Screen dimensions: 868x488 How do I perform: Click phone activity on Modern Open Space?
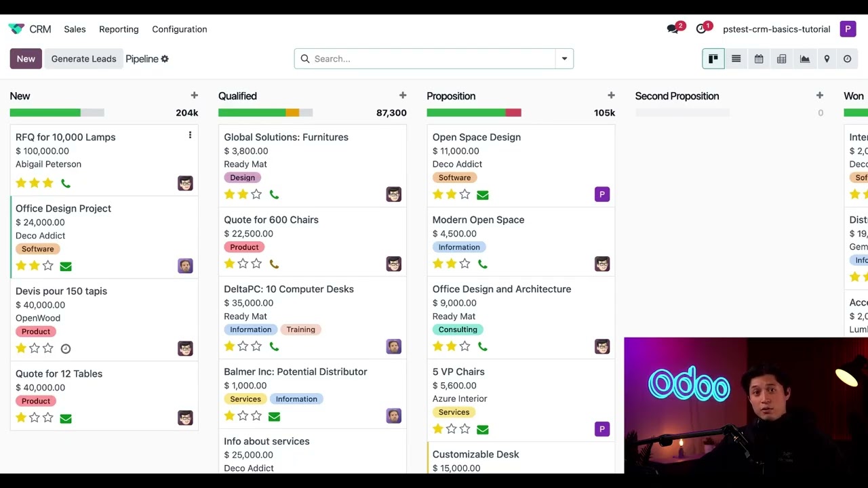(482, 264)
